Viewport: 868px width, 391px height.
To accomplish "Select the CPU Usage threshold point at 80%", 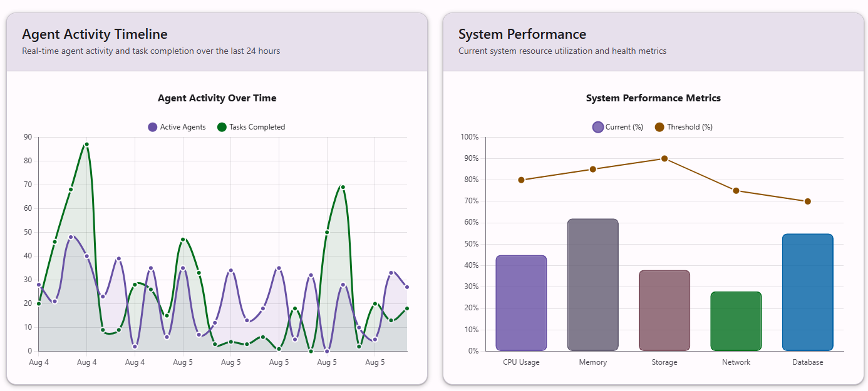I will (x=521, y=180).
